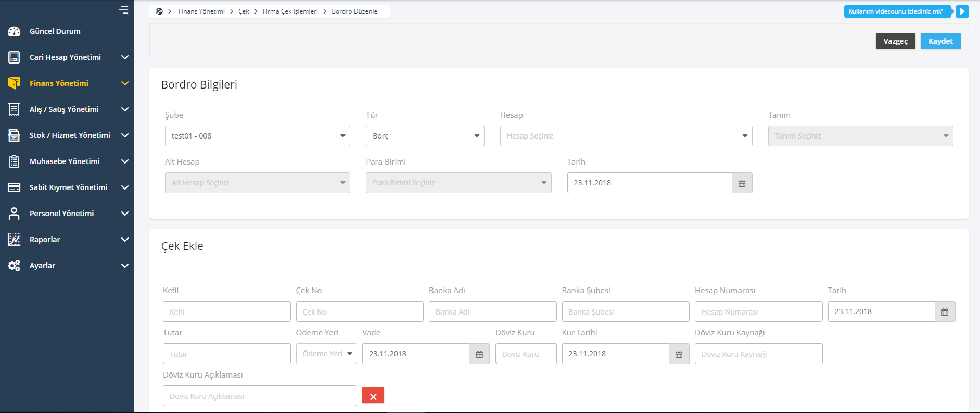Open Muhasebe Yönetimi menu item

tap(67, 161)
